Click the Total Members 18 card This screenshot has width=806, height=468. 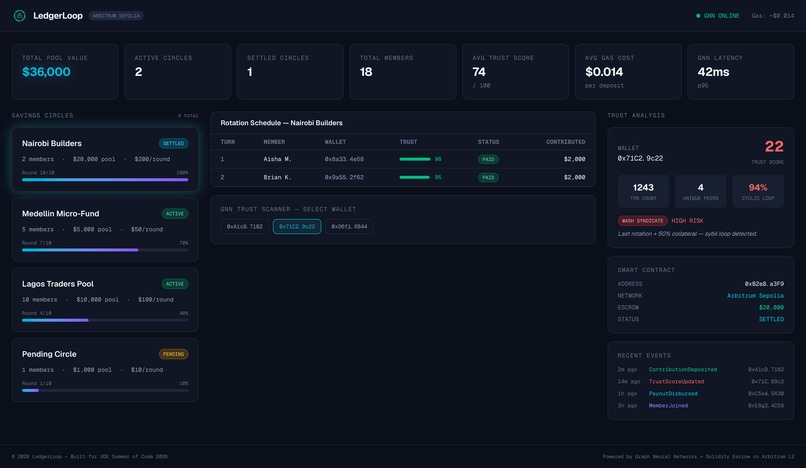pos(403,71)
